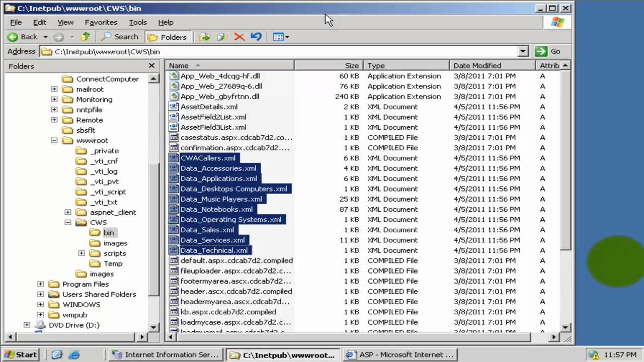Click the casestatus.aspx compiled file icon

click(174, 137)
